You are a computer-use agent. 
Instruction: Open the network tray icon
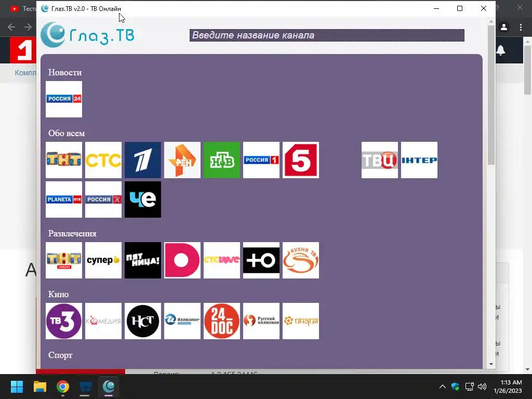point(469,387)
